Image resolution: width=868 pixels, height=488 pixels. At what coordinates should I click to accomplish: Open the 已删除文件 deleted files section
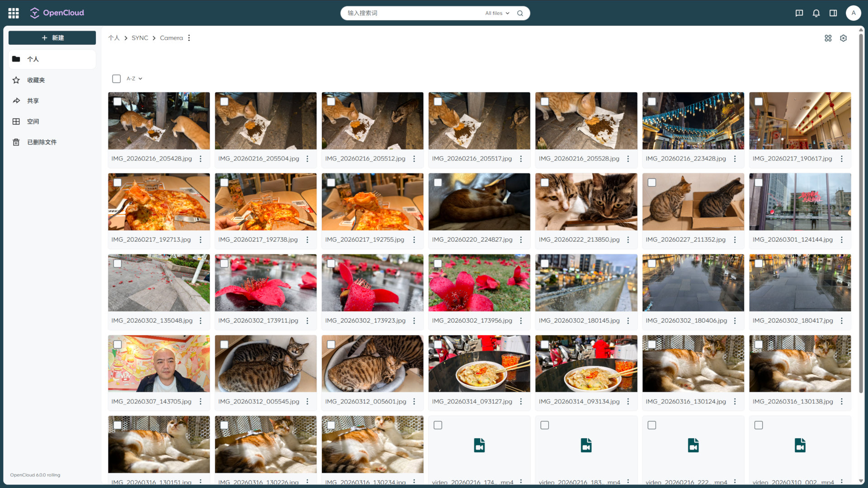tap(42, 142)
